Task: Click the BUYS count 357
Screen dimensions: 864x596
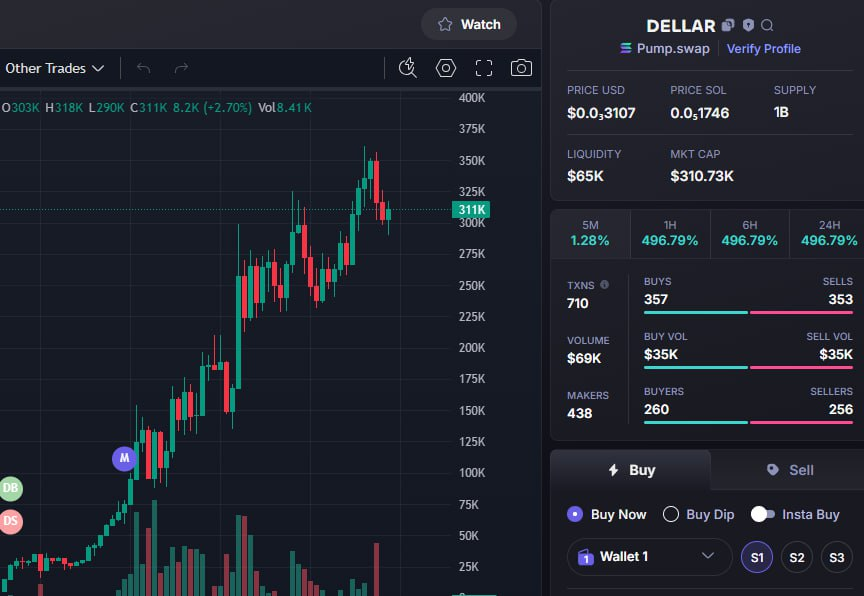Action: 656,299
